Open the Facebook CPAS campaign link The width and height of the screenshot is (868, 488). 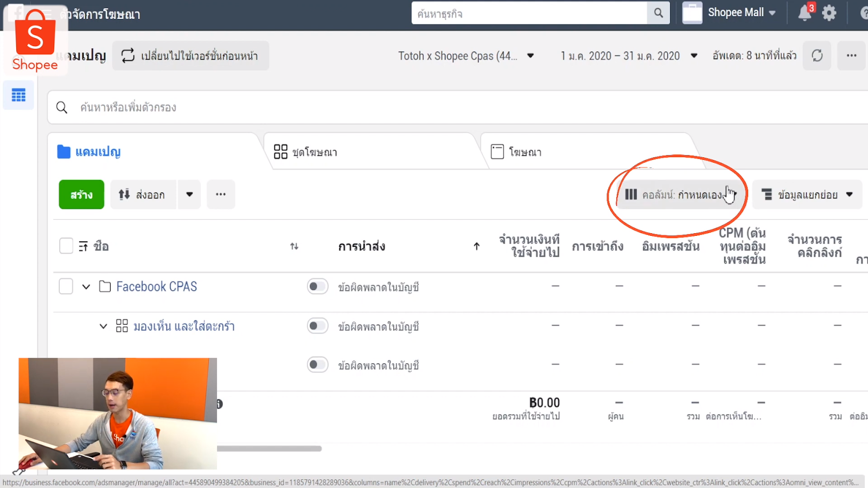pyautogui.click(x=156, y=286)
